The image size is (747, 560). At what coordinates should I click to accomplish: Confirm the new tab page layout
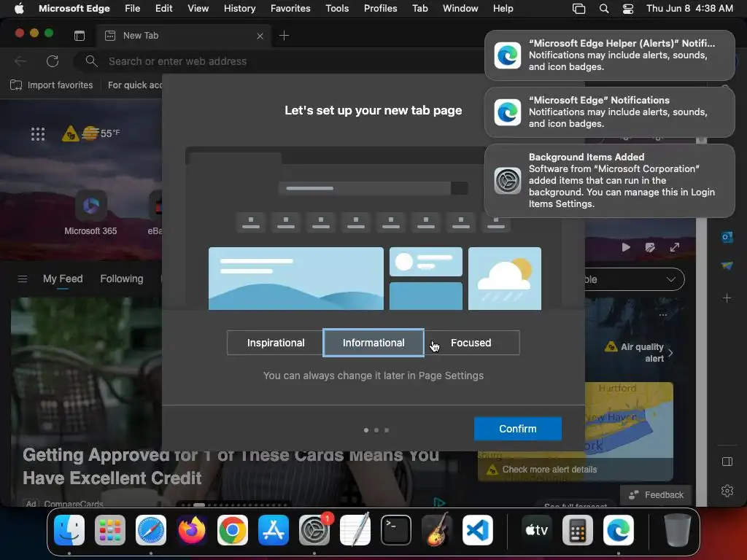[x=517, y=429]
